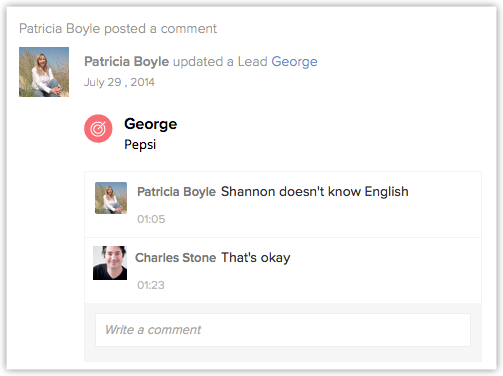Click Patricia Boyle's comment row
The width and height of the screenshot is (503, 376).
[x=283, y=205]
